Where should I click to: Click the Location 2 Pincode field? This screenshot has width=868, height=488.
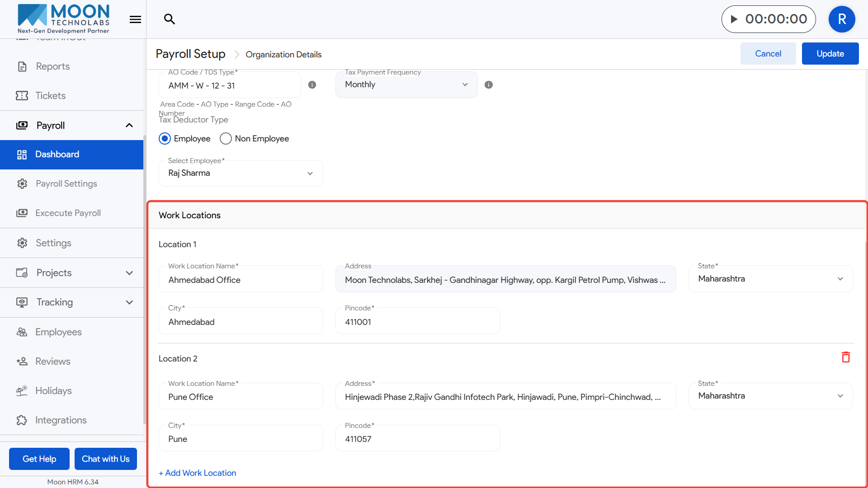(x=417, y=439)
